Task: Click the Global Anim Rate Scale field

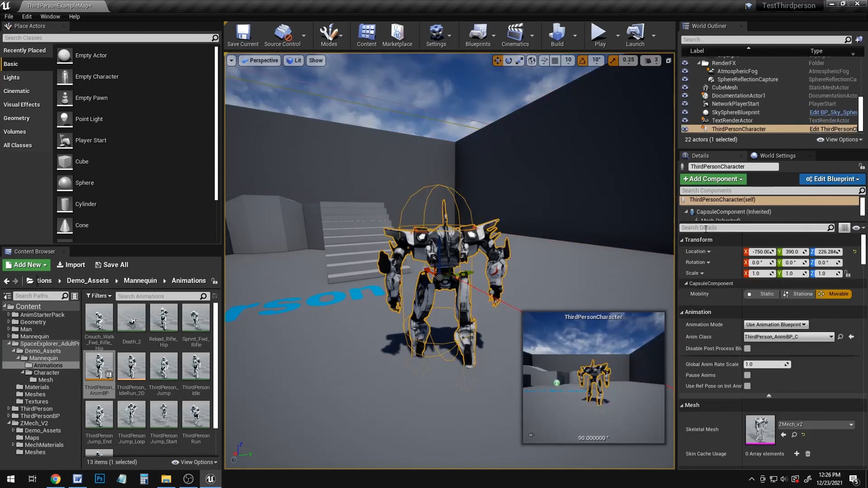Action: (767, 364)
